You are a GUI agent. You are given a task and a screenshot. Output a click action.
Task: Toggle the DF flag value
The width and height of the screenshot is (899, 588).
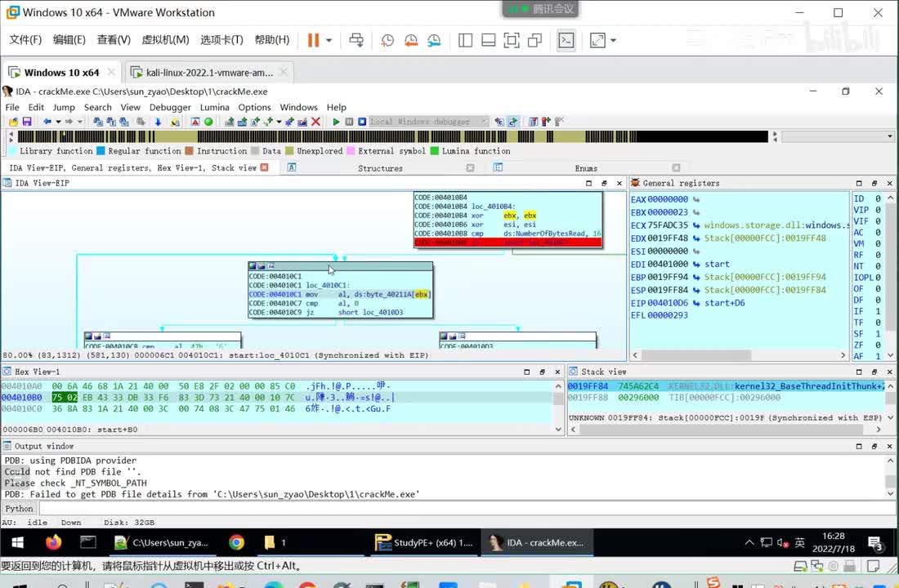878,300
